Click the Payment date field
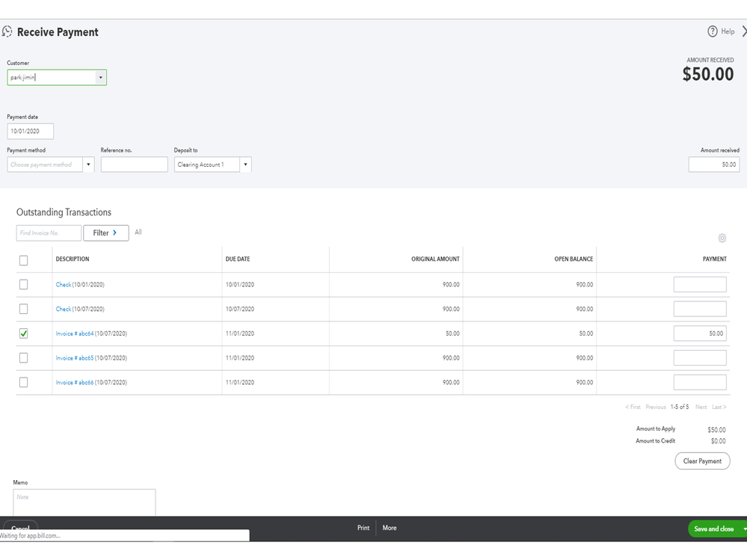This screenshot has width=747, height=560. (x=31, y=132)
